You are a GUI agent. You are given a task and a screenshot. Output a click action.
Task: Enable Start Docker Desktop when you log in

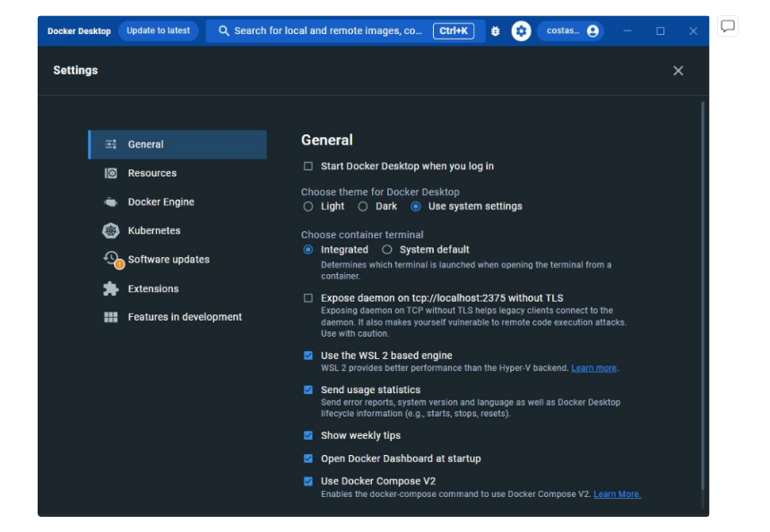307,167
